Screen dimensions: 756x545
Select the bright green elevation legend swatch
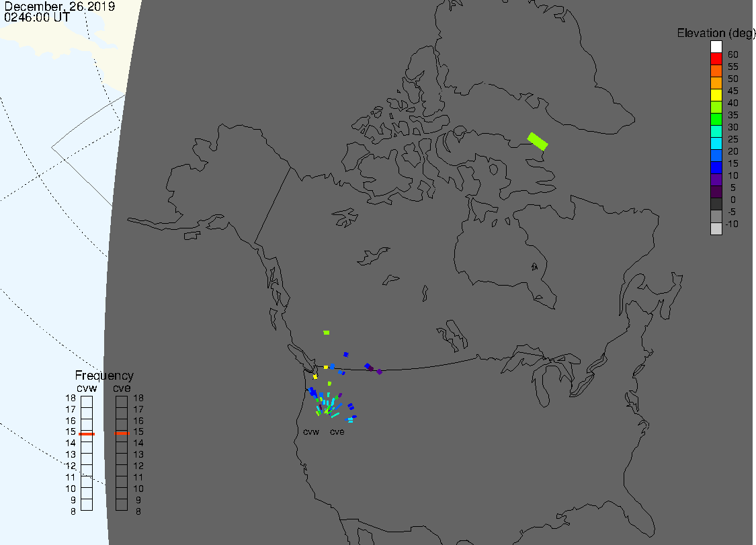[x=716, y=119]
